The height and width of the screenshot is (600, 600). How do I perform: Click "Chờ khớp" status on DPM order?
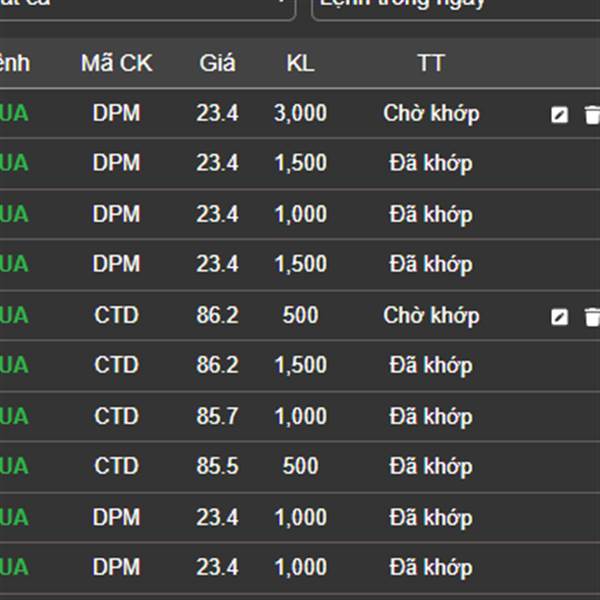(x=431, y=113)
